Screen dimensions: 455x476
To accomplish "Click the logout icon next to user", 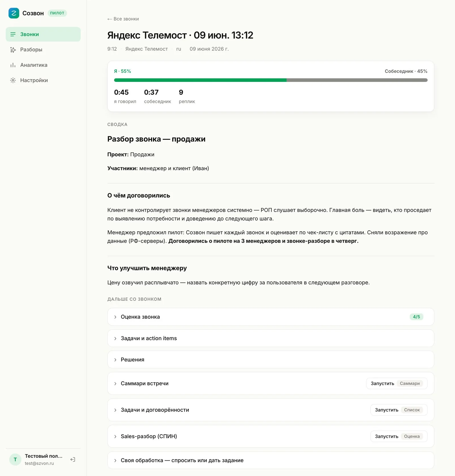I will [73, 460].
